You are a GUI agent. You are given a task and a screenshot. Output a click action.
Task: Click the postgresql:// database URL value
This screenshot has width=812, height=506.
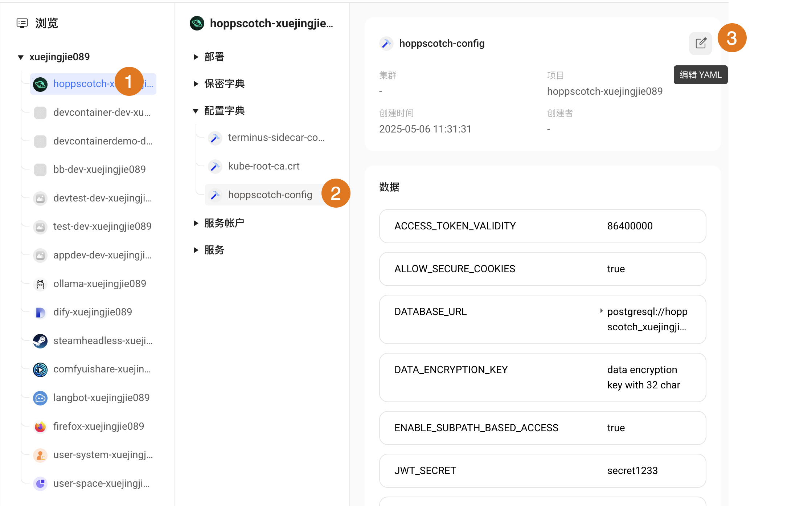[647, 319]
